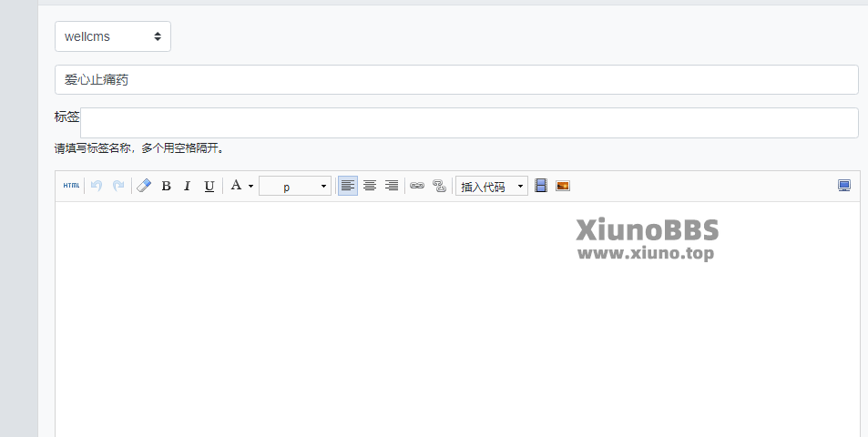This screenshot has width=868, height=437.
Task: Open the paragraph format dropdown showing p
Action: (295, 186)
